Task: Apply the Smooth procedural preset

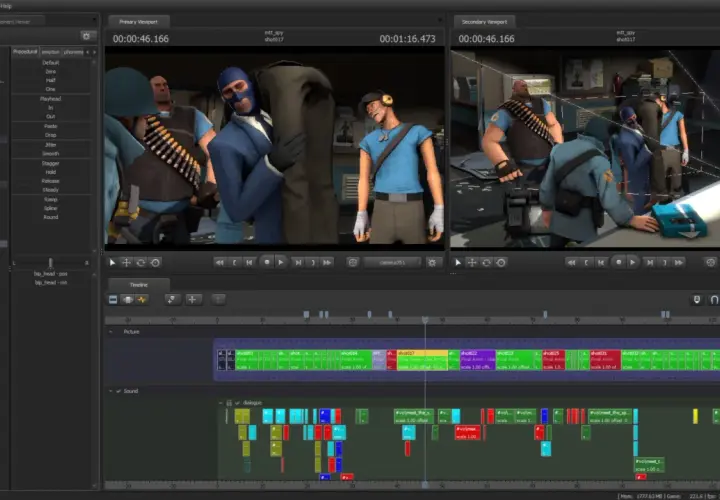Action: pos(51,154)
